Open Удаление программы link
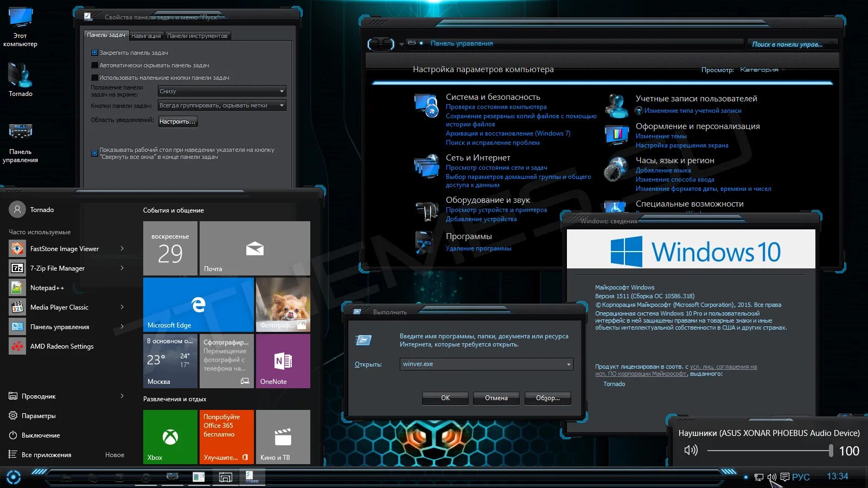The image size is (868, 488). [x=478, y=248]
